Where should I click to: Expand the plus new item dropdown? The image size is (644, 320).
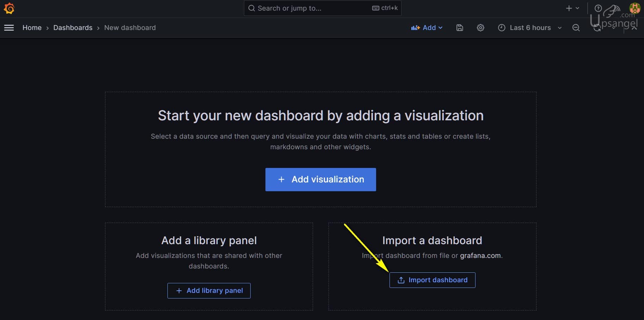(572, 8)
